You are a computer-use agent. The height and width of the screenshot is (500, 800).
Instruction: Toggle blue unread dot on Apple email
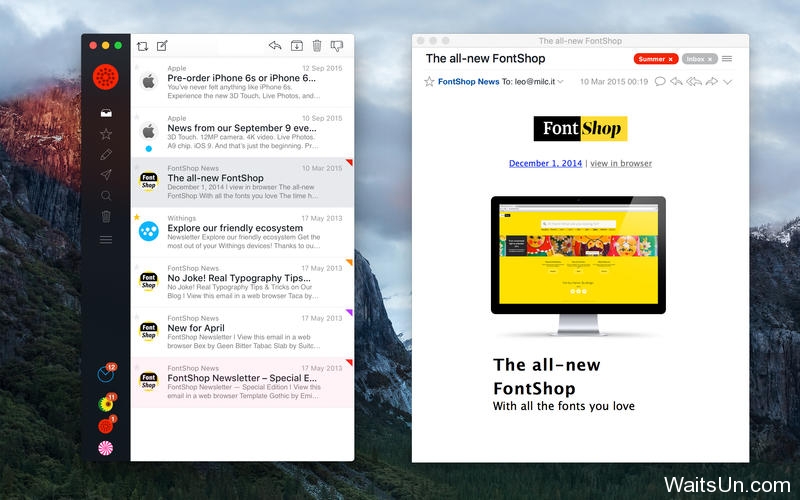click(x=148, y=149)
